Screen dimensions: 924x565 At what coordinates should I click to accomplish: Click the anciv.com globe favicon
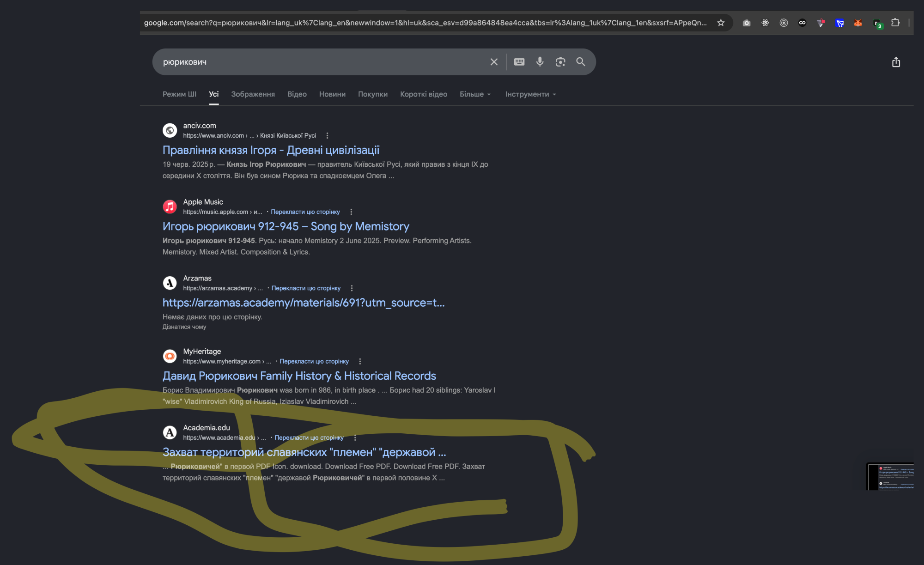click(170, 130)
